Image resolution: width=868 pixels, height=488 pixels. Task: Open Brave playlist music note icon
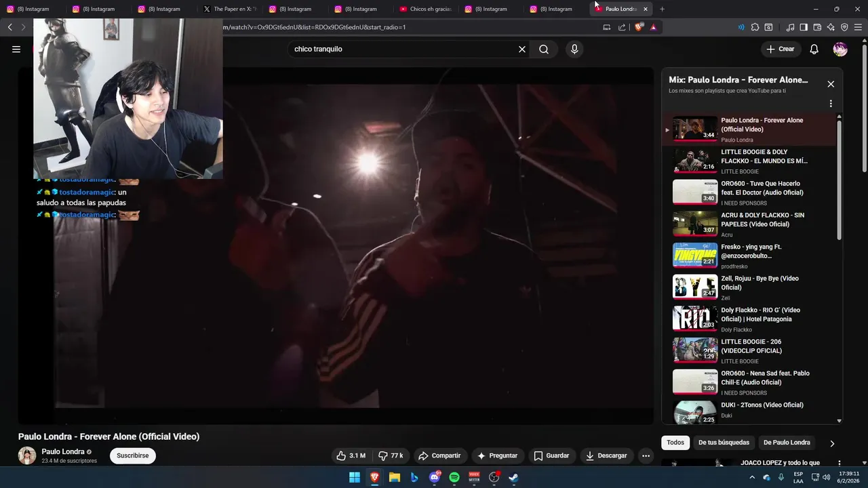790,27
